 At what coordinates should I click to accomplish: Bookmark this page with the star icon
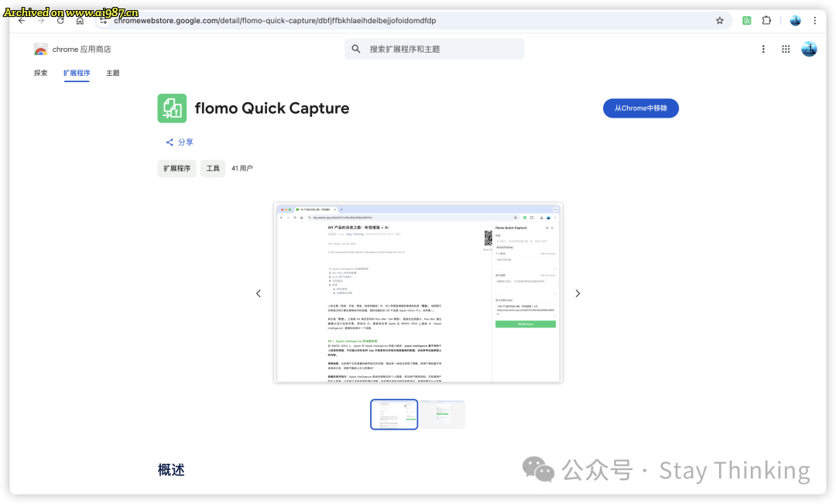720,21
